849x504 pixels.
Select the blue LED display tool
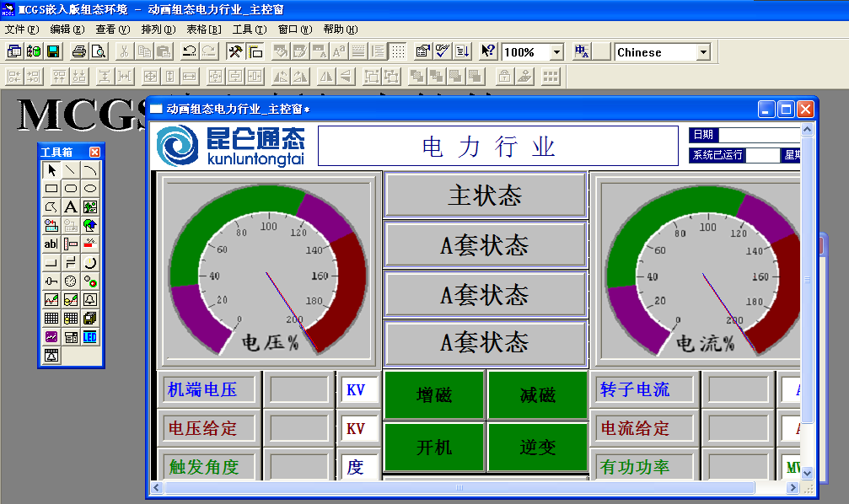click(90, 337)
